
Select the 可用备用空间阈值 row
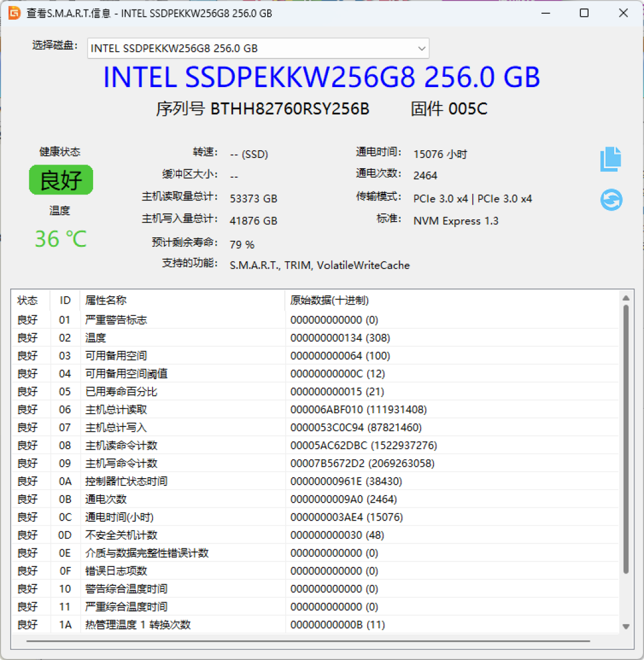pos(315,374)
